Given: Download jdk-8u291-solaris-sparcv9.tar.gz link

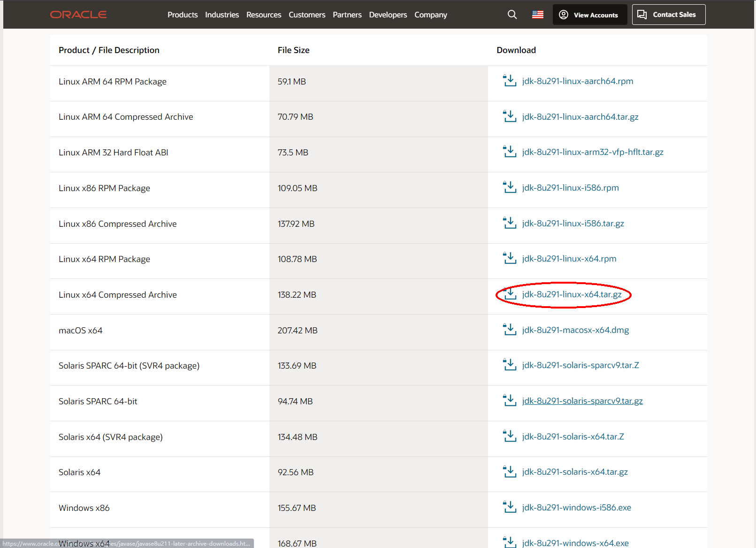Looking at the screenshot, I should coord(582,401).
